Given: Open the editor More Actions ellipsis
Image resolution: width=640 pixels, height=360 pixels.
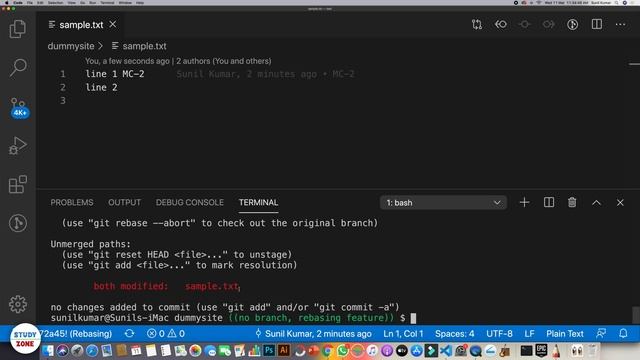Looking at the screenshot, I should pyautogui.click(x=620, y=24).
